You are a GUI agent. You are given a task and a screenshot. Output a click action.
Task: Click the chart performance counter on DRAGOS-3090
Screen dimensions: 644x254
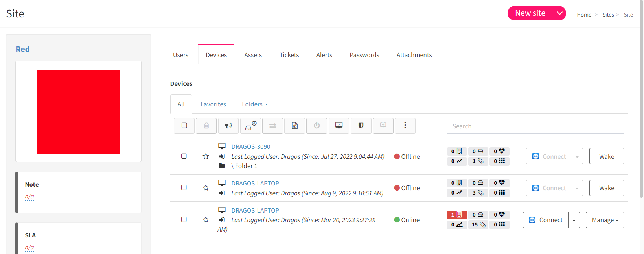pos(457,161)
